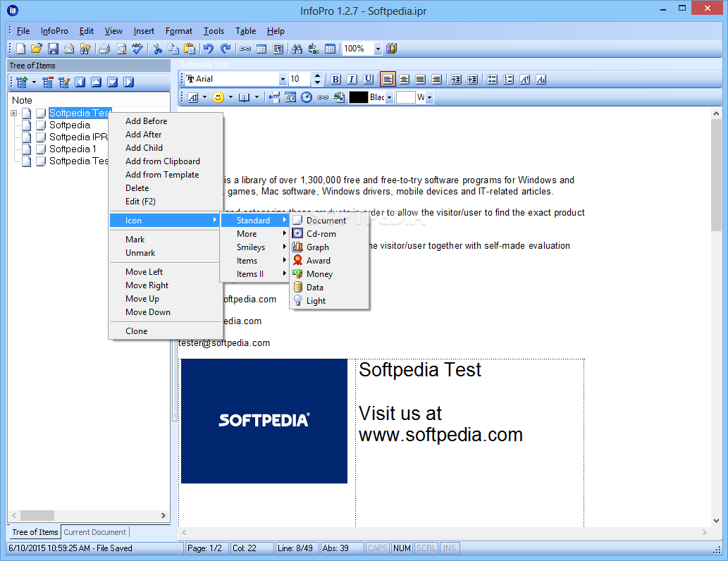Move the item left using tree toolbar arrow

point(80,82)
